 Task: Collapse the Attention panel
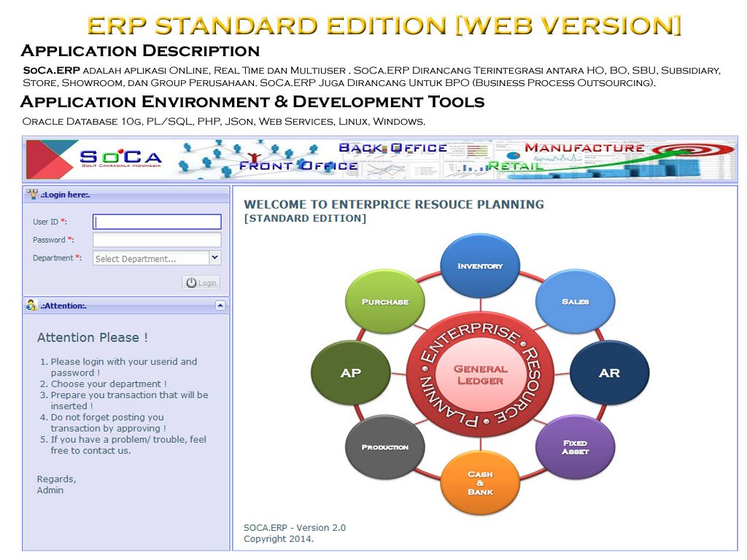(x=220, y=306)
